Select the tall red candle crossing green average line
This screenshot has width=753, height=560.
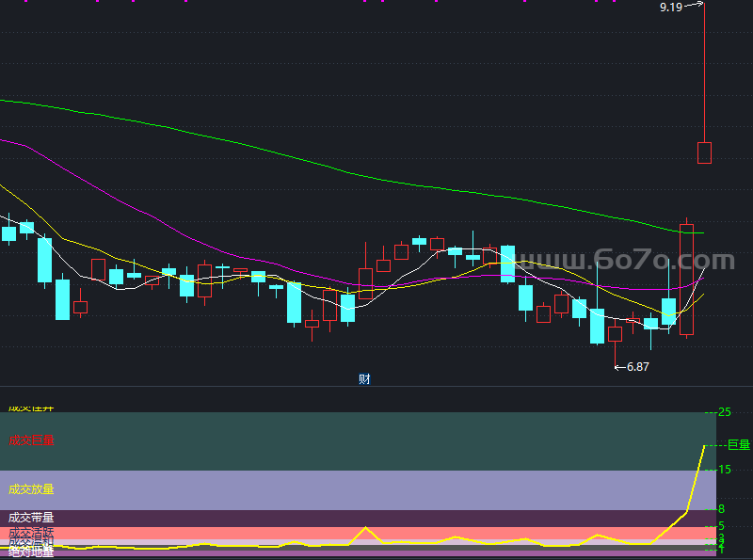(x=687, y=279)
